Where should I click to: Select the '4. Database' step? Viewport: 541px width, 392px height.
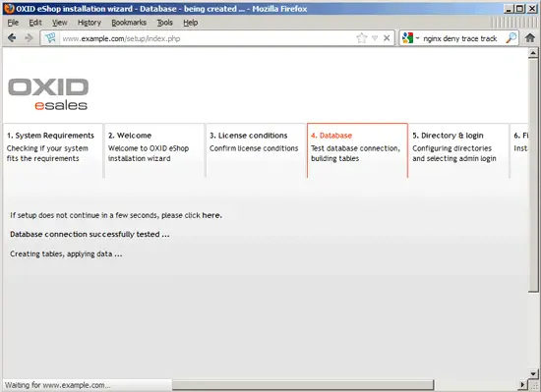click(x=357, y=150)
